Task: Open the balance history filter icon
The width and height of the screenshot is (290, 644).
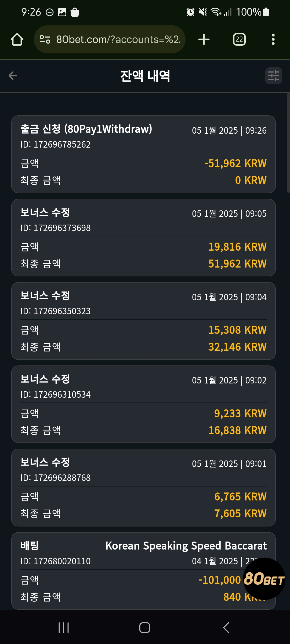Action: 274,76
